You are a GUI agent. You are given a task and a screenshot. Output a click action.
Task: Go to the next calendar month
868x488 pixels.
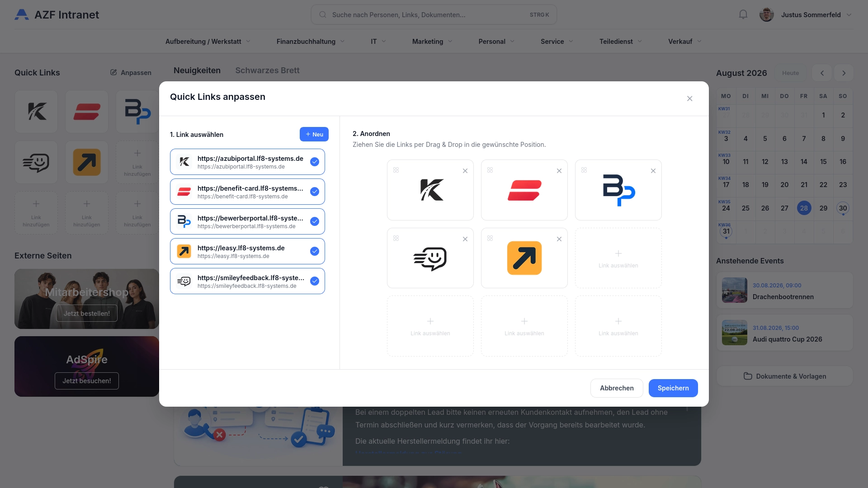tap(844, 73)
